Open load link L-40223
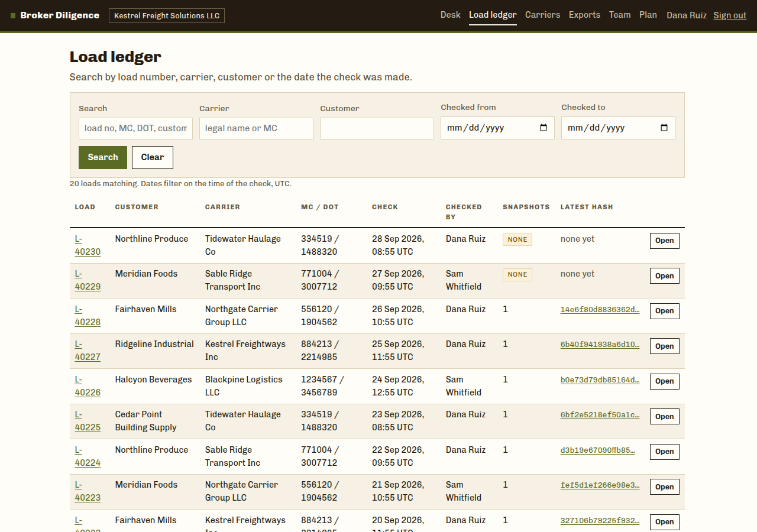The height and width of the screenshot is (532, 757). point(88,491)
